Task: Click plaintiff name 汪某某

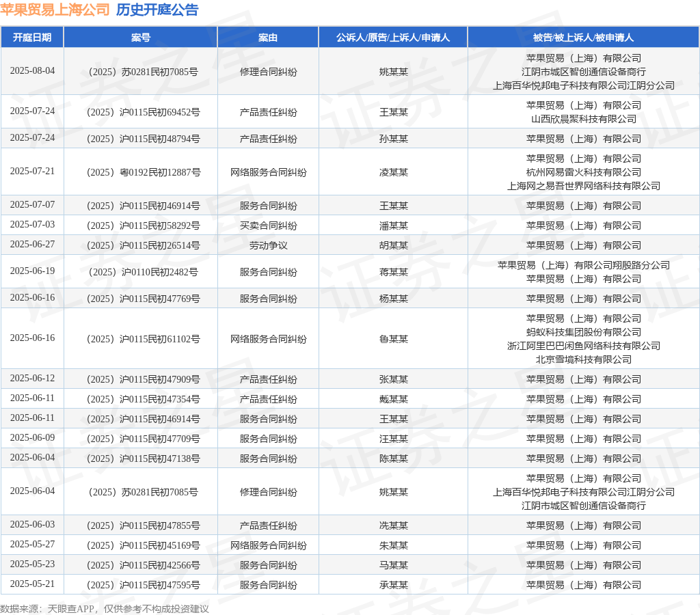Action: [x=393, y=439]
